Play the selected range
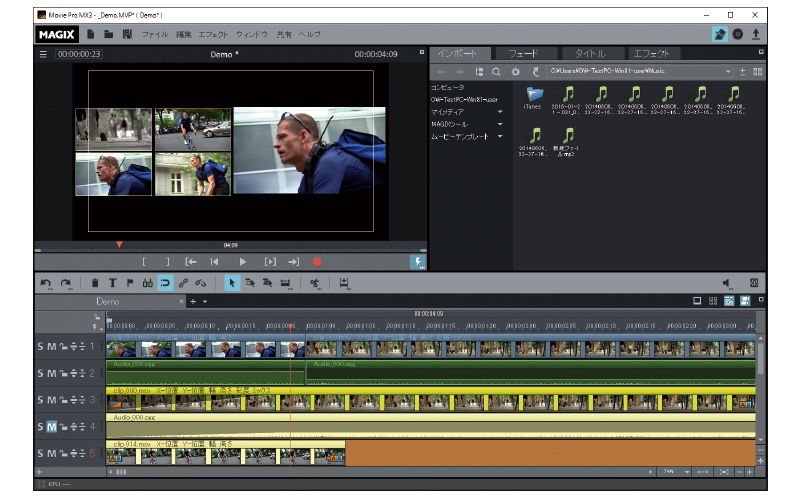This screenshot has height=500, width=800. click(x=270, y=262)
